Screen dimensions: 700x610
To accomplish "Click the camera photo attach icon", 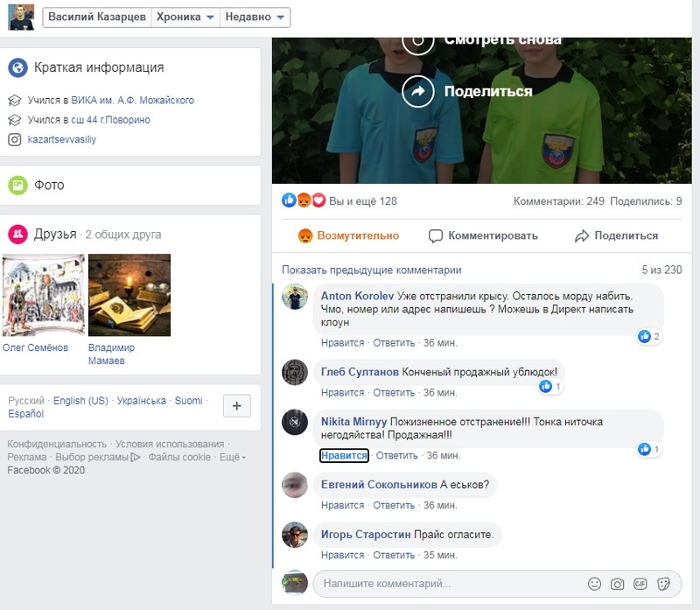I will (x=618, y=584).
